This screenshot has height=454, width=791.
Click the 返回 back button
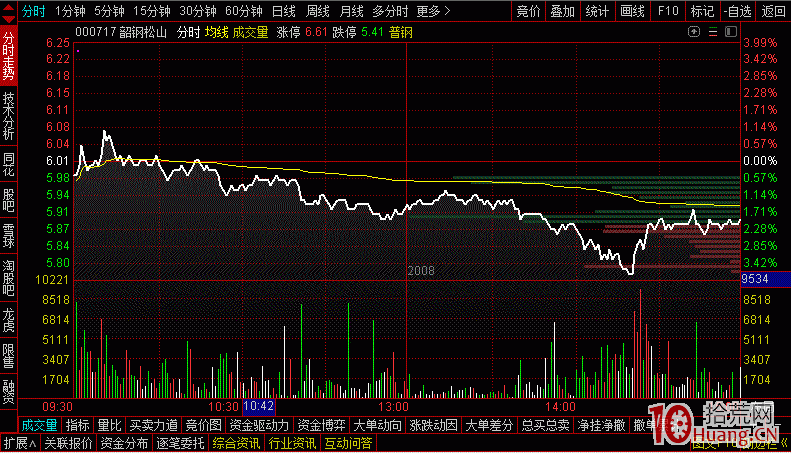coord(773,11)
